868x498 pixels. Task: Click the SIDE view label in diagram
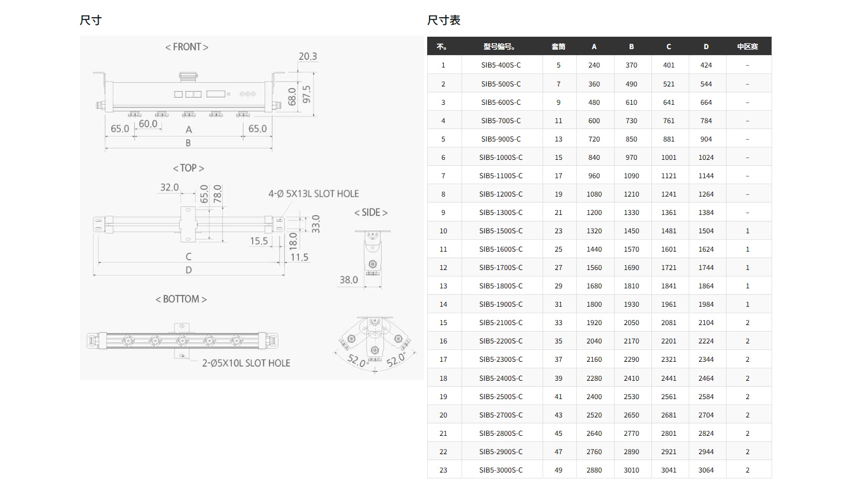point(371,213)
